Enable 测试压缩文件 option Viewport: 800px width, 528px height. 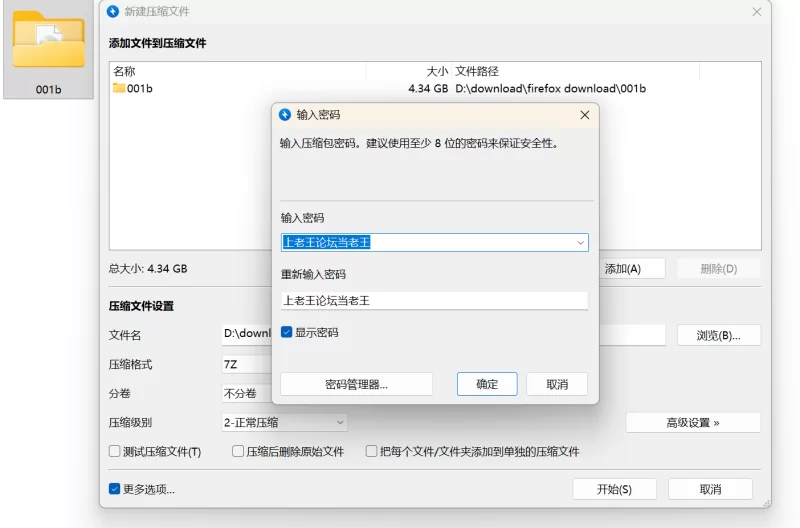pyautogui.click(x=115, y=451)
